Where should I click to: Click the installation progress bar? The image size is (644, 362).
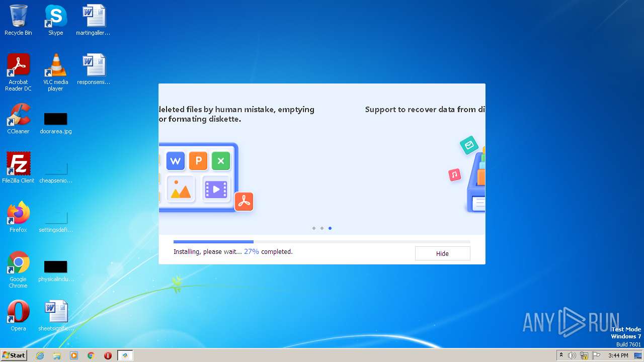pos(322,242)
